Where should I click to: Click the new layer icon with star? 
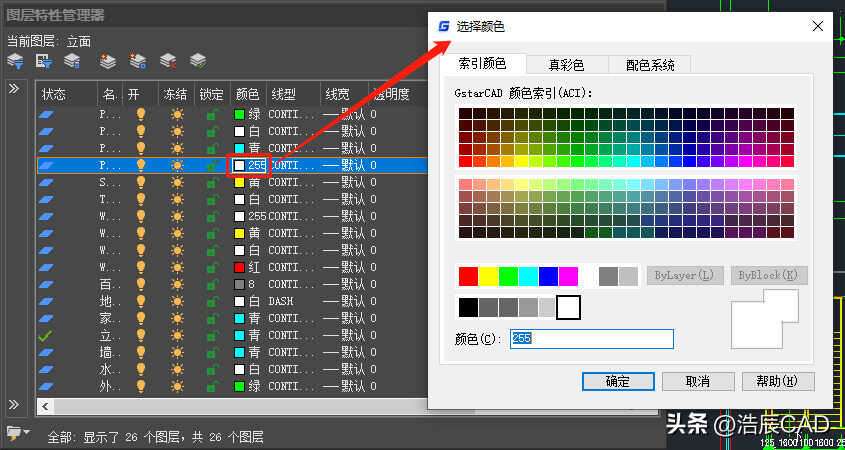(x=108, y=62)
